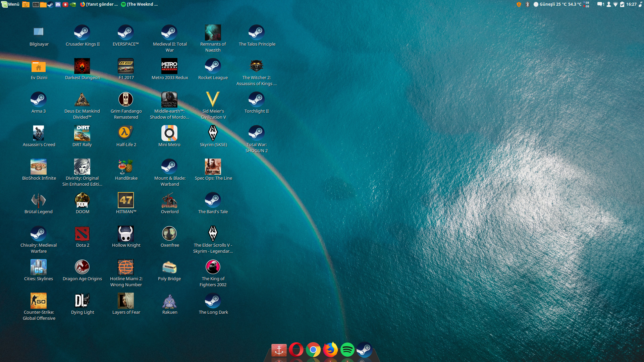This screenshot has width=644, height=362.
Task: Click the Spec Ops: The Line icon
Action: [213, 166]
